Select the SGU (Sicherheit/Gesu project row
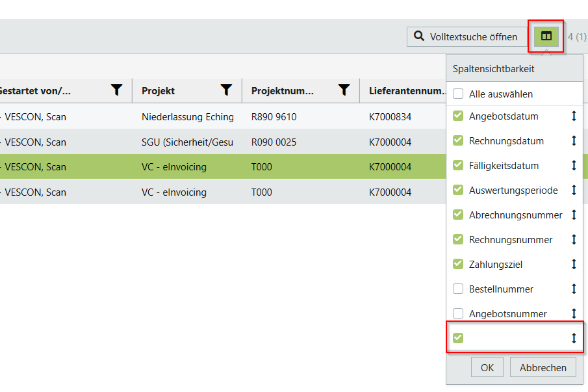 point(187,142)
